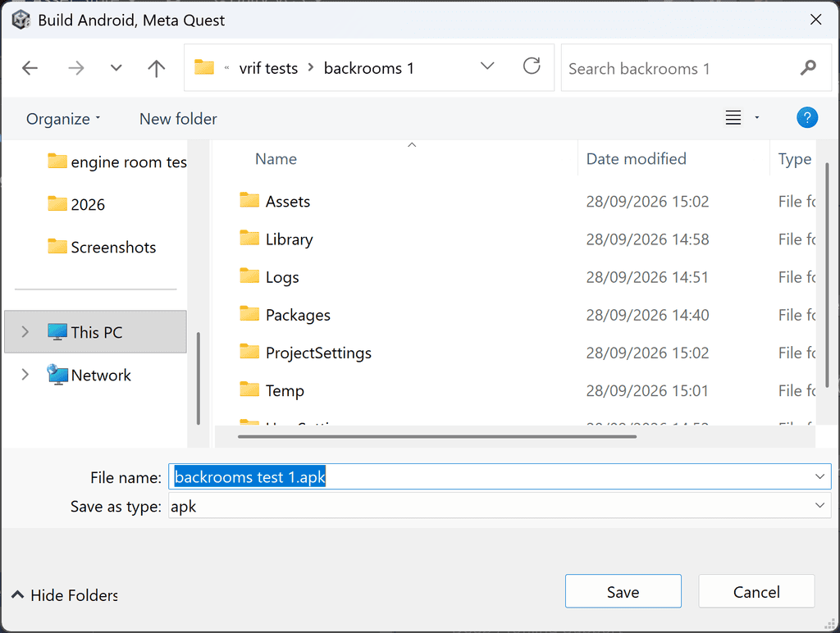Click the Library folder icon

[x=249, y=238]
